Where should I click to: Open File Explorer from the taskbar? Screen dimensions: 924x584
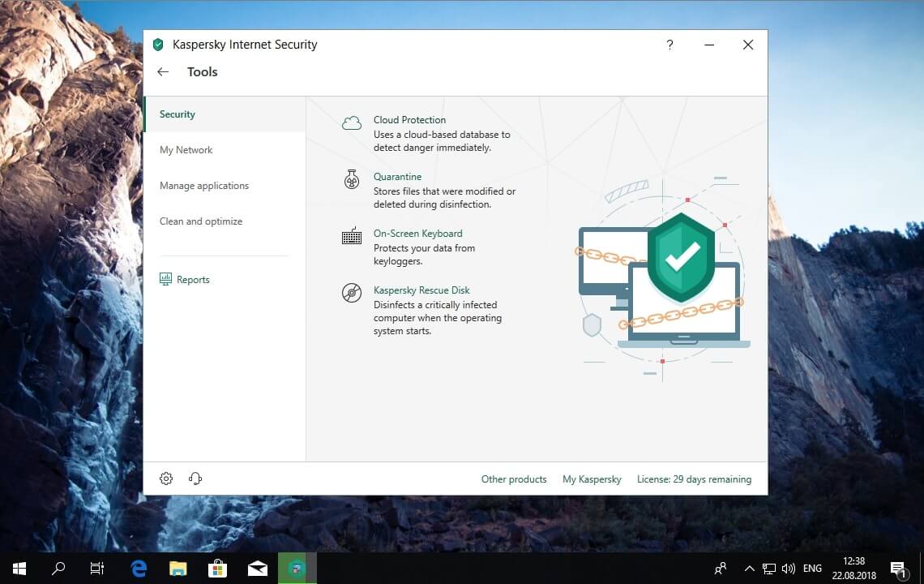178,568
